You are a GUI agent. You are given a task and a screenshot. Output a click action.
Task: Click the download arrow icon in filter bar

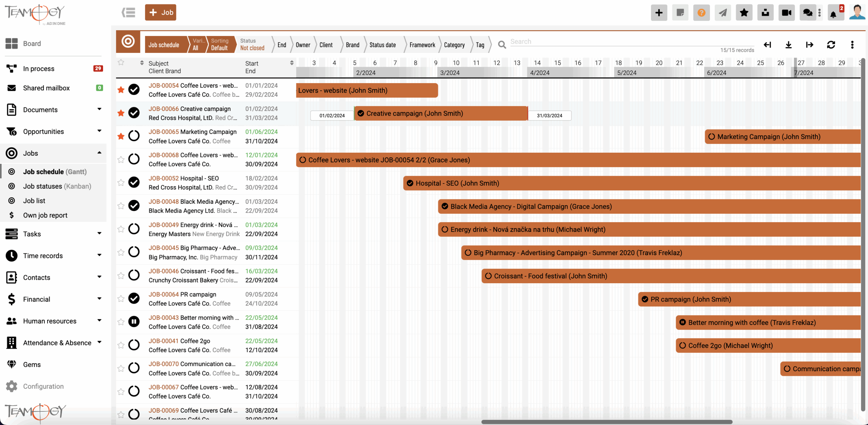point(788,45)
